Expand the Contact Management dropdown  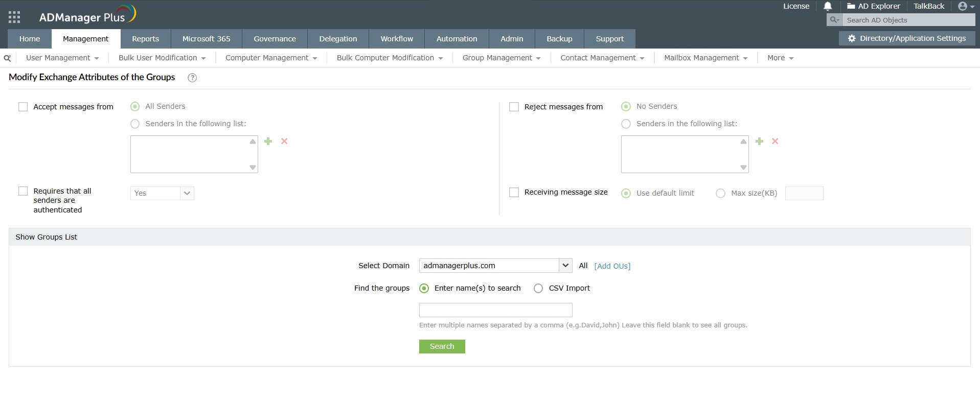click(x=602, y=58)
